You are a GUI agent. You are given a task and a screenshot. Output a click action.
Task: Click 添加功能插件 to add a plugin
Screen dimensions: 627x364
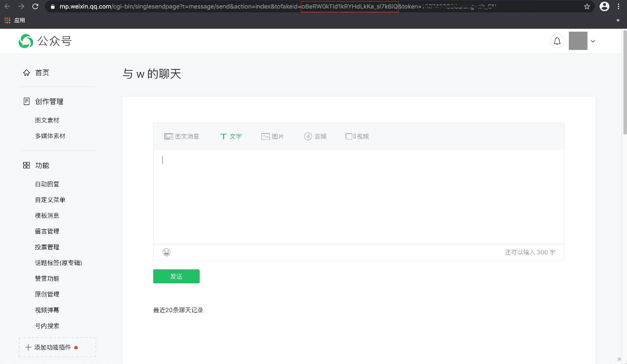52,347
